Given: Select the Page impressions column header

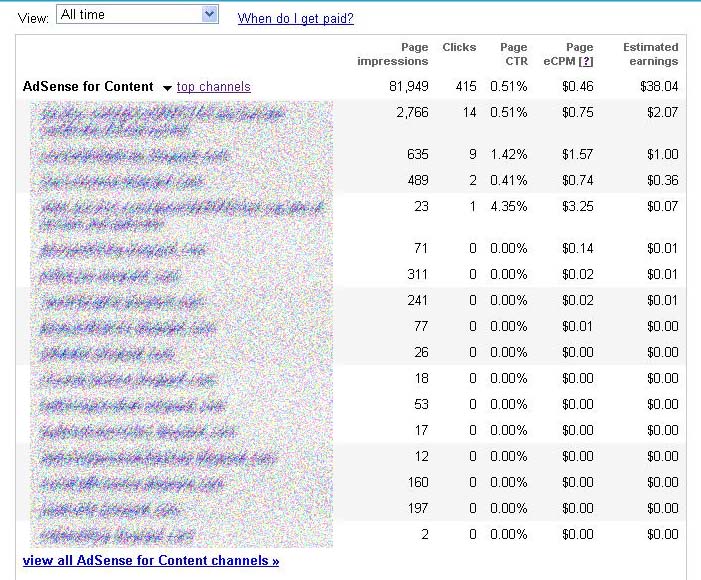Looking at the screenshot, I should (x=393, y=54).
